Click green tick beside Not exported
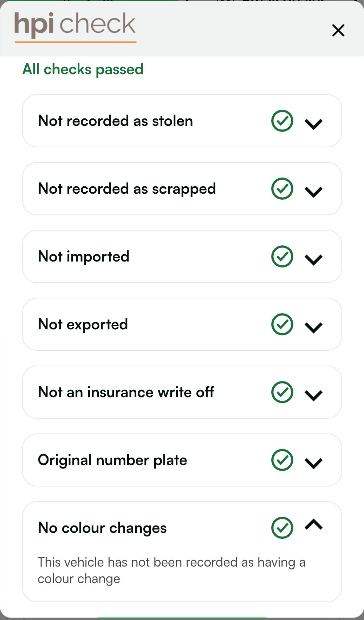Viewport: 364px width, 620px height. 282,324
